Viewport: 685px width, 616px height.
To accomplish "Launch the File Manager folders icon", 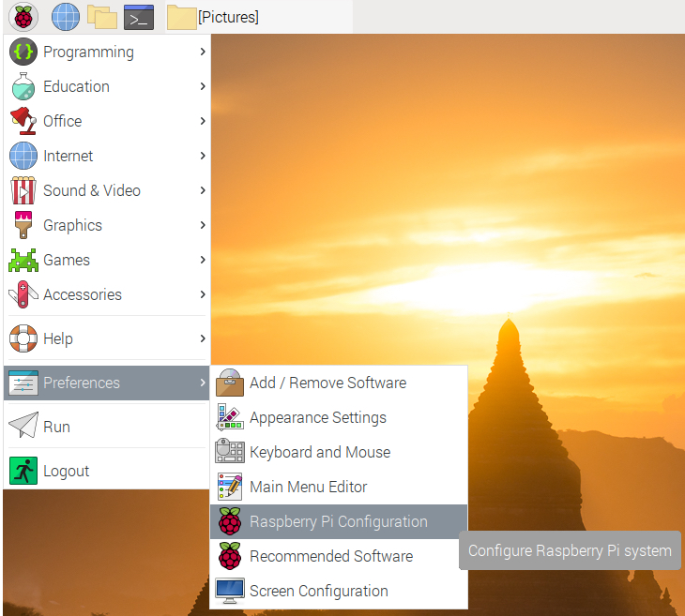I will click(101, 16).
